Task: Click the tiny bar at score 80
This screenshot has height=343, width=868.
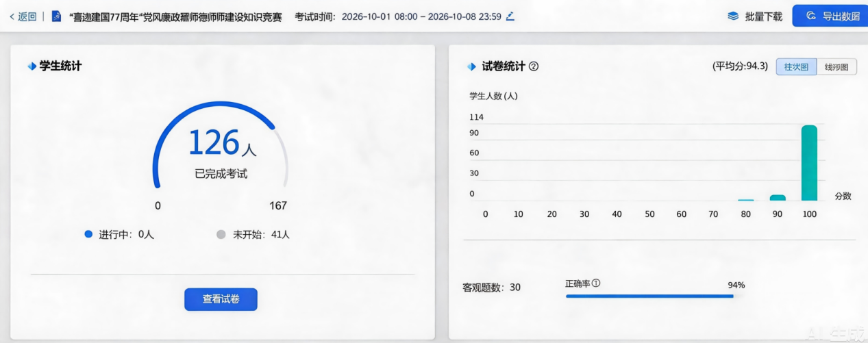Action: 745,200
